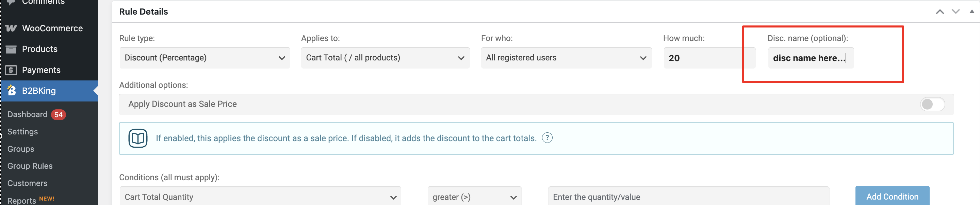This screenshot has height=205, width=980.
Task: Expand the For who dropdown
Action: (566, 58)
